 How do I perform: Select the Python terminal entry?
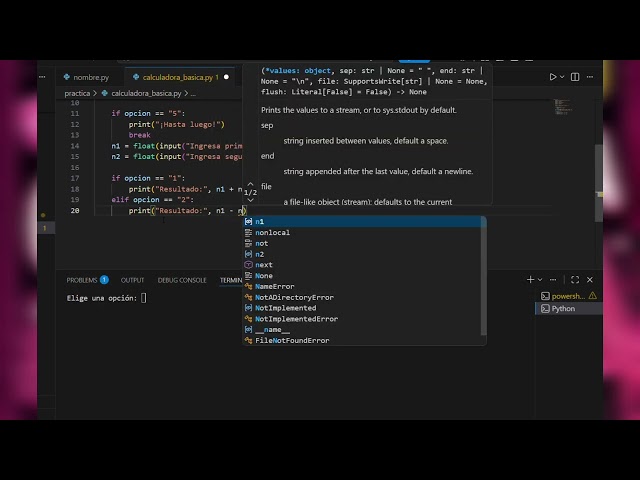[x=569, y=309]
